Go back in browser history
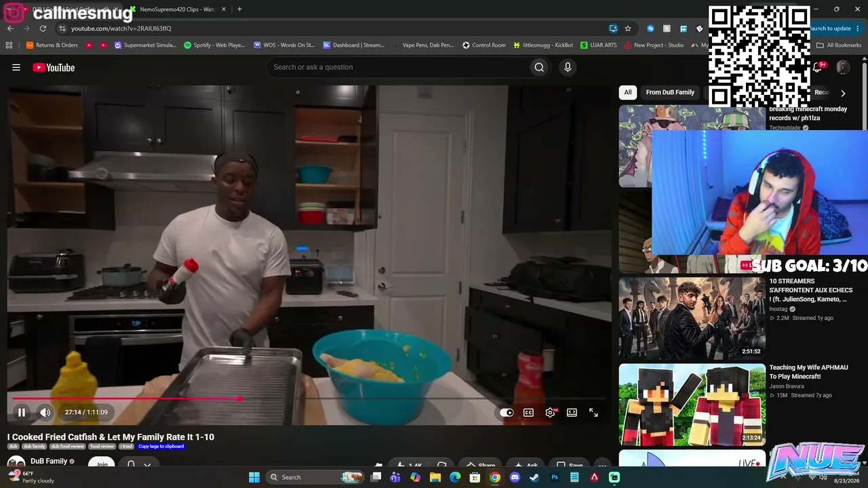 coord(10,28)
